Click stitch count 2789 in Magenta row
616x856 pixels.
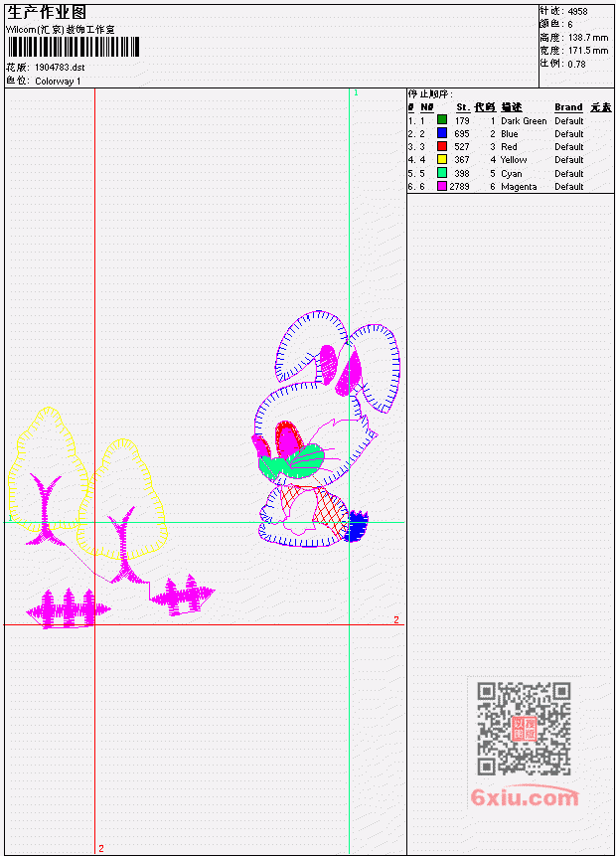pos(459,187)
